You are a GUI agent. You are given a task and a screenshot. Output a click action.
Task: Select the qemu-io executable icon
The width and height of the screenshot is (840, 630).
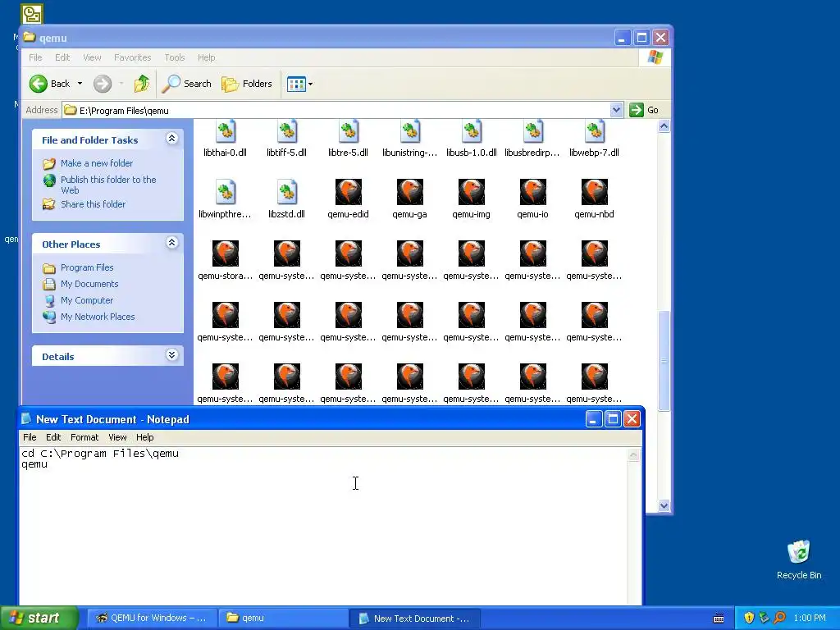pos(532,192)
